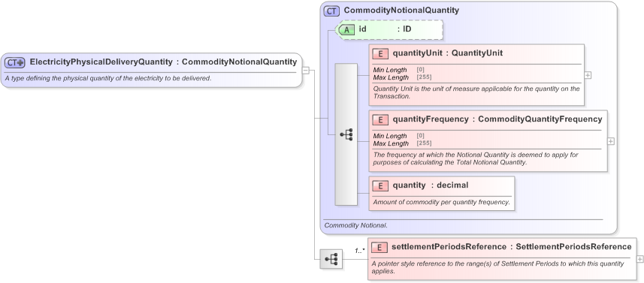Open the ElectricityPhysicalDeliveryQuantity type name
The height and width of the screenshot is (283, 644).
[101, 62]
